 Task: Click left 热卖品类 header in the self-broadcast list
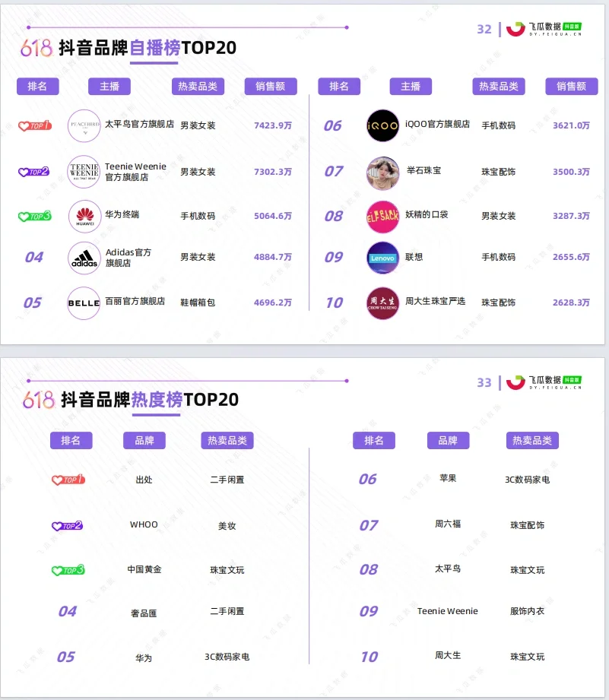pyautogui.click(x=198, y=86)
